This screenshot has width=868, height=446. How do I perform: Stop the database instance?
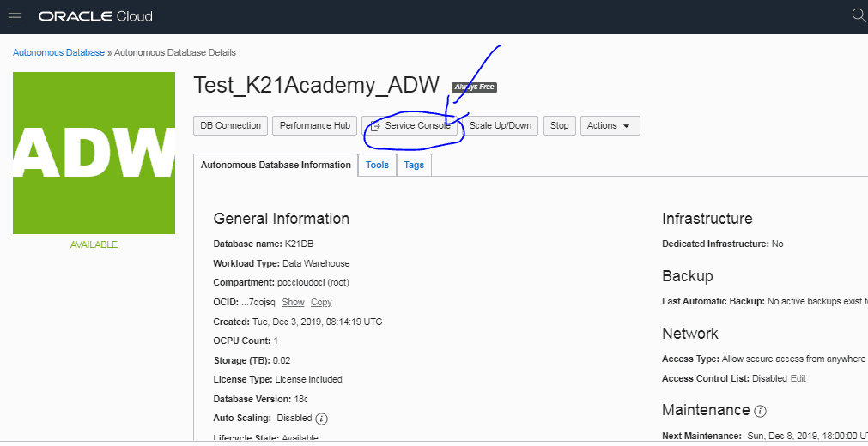coord(559,125)
